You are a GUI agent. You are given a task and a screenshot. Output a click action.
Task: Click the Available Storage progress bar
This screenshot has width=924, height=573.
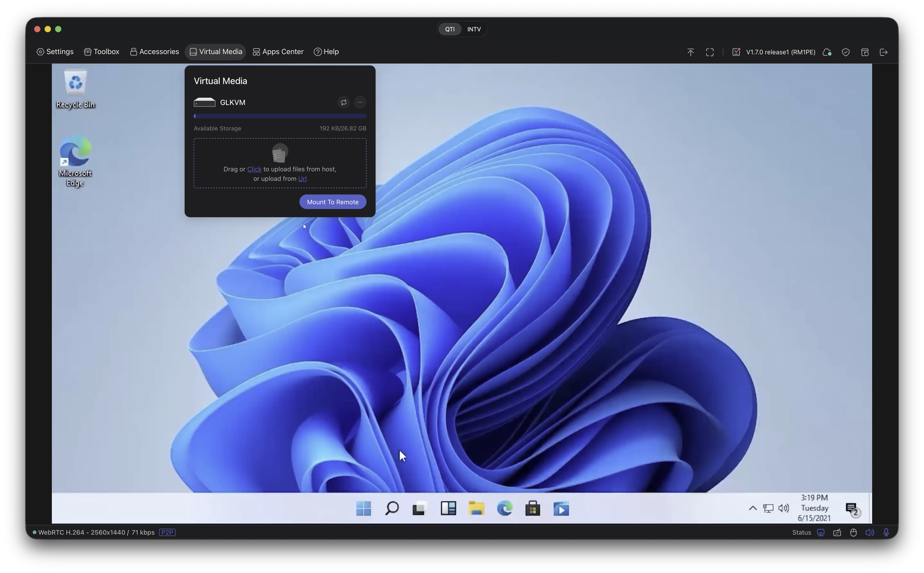click(x=279, y=116)
